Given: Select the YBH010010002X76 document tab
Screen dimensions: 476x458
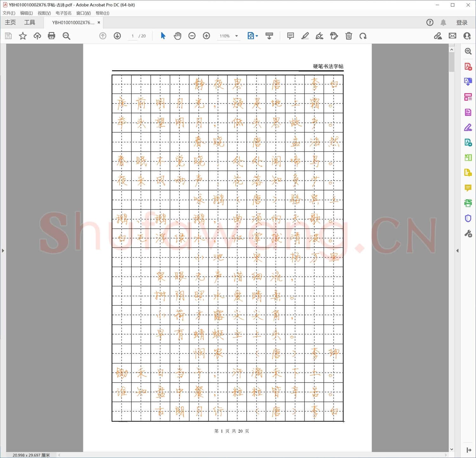Looking at the screenshot, I should coord(73,23).
